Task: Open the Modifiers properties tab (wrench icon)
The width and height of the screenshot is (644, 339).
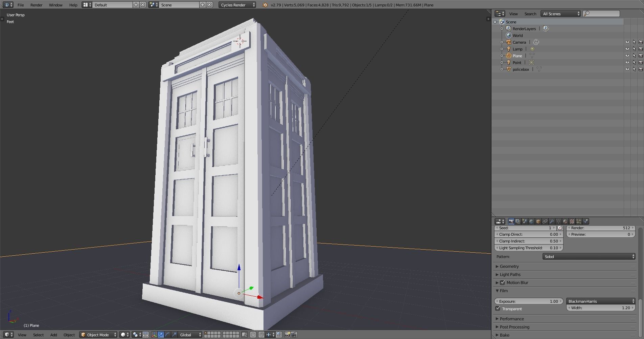Action: 552,221
